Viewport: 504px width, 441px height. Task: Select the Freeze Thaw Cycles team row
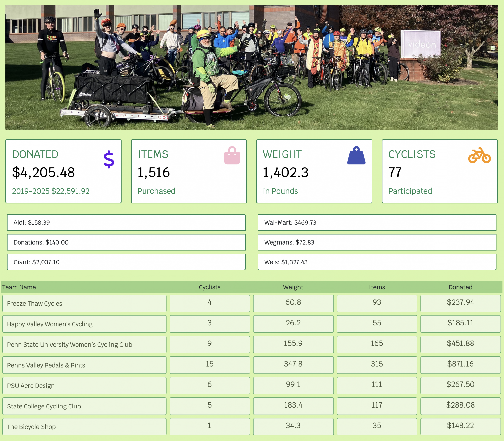pos(84,303)
